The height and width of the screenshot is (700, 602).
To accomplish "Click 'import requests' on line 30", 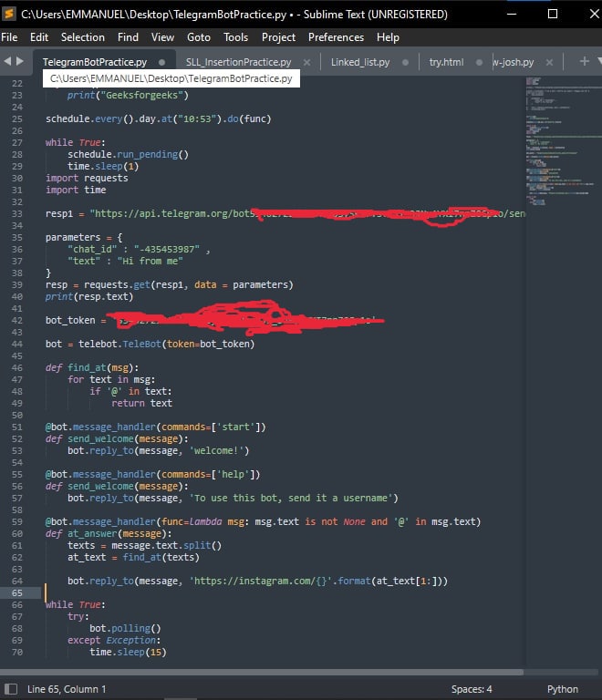I will click(x=87, y=178).
